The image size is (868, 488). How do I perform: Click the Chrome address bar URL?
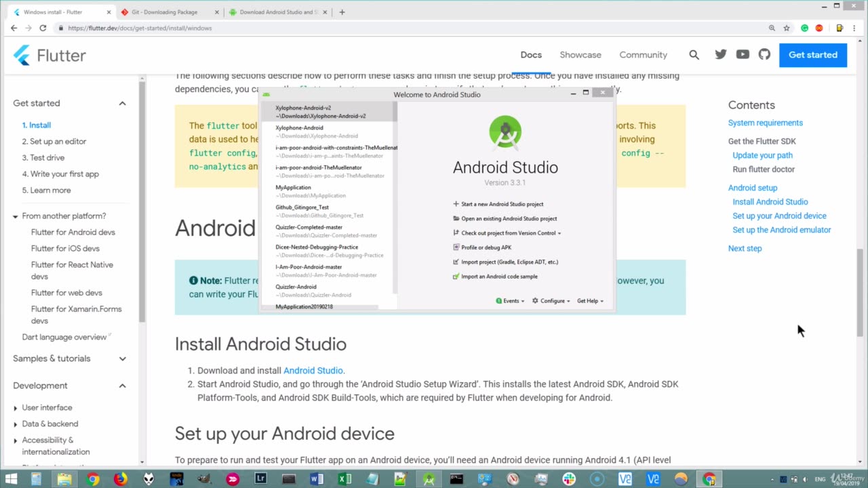tap(140, 28)
